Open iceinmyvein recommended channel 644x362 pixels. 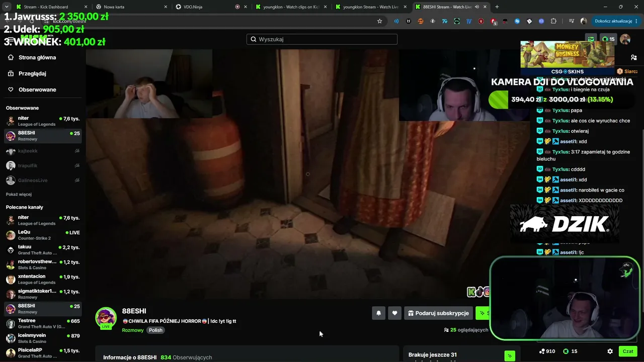43,338
